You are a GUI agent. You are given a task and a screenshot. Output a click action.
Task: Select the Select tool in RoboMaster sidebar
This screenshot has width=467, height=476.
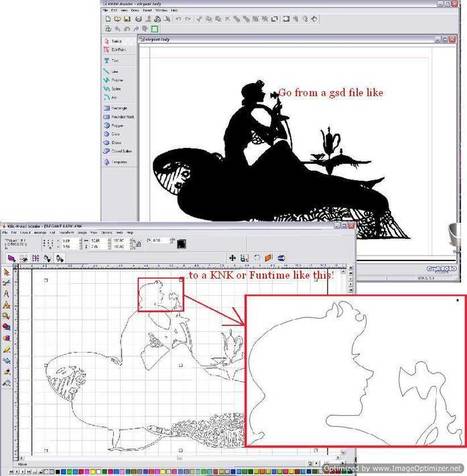tap(113, 41)
